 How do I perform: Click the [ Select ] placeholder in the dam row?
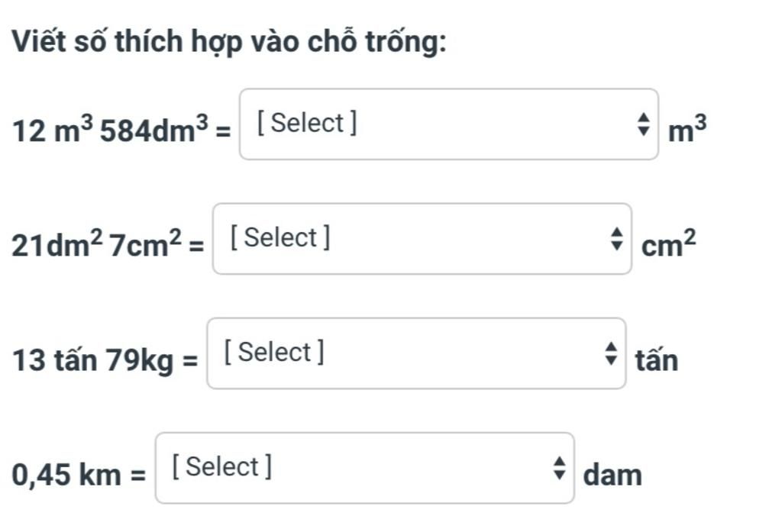click(222, 466)
